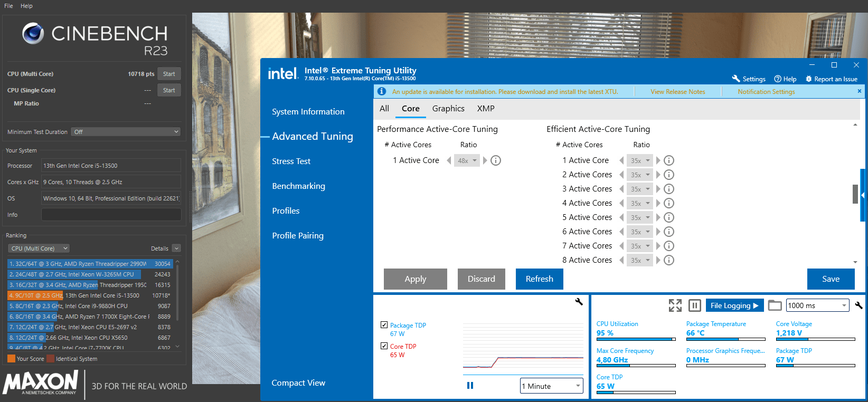Open monitor panel wrench settings
The width and height of the screenshot is (868, 402).
pyautogui.click(x=858, y=305)
